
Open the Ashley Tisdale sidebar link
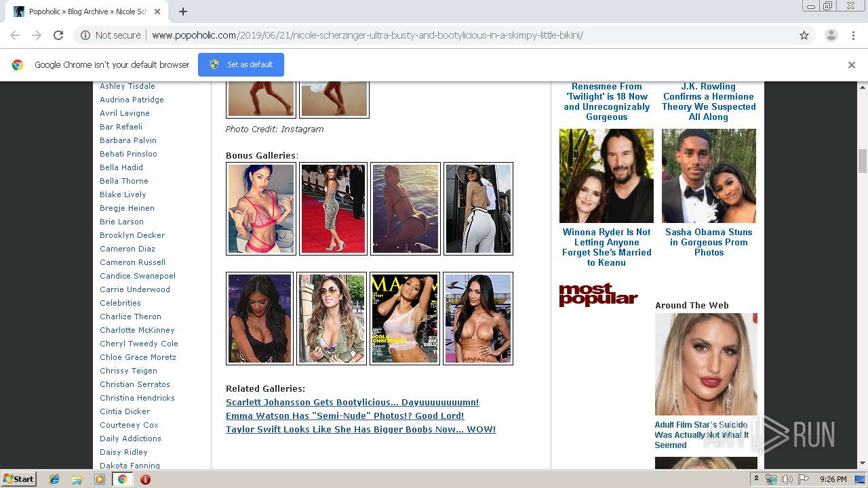click(127, 86)
